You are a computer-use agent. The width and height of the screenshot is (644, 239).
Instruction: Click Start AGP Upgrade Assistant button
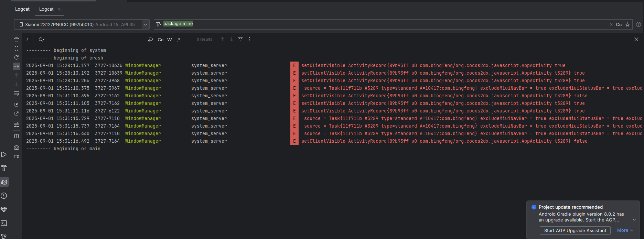point(575,230)
